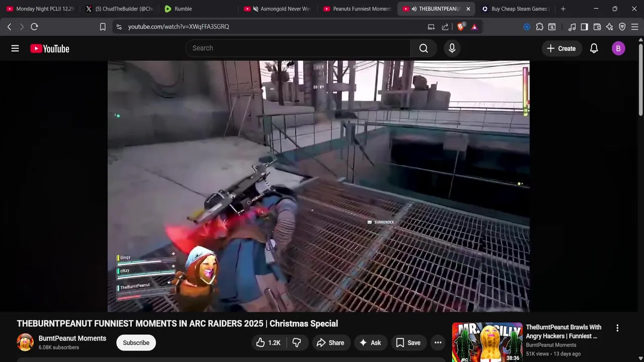This screenshot has width=644, height=362.
Task: Open Brave Rewards triangle icon
Action: click(x=474, y=27)
